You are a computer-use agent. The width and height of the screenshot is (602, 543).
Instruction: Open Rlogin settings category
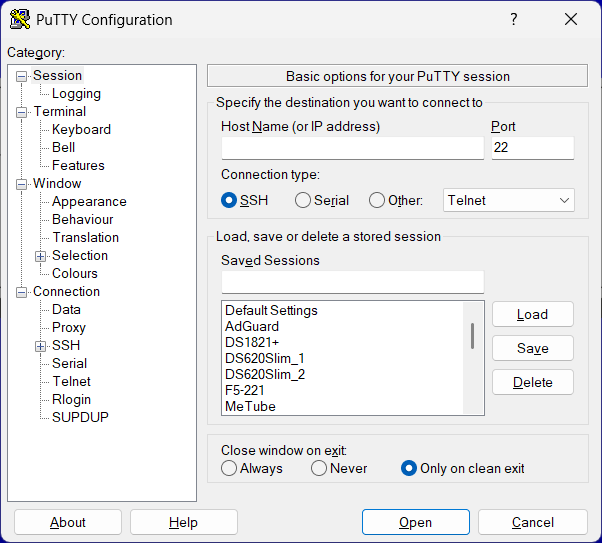click(71, 400)
